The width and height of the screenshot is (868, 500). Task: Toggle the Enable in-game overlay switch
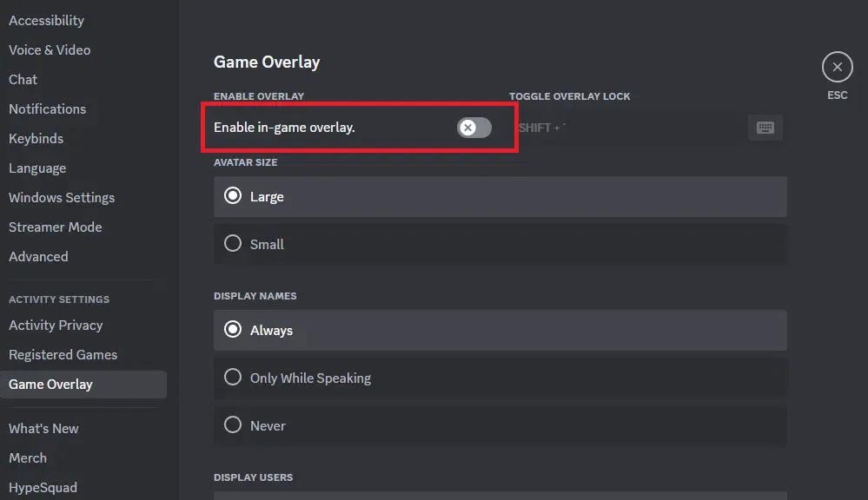(474, 128)
